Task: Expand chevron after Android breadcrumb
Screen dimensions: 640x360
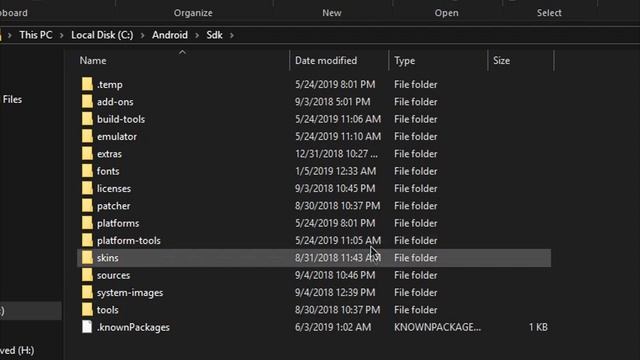Action: tap(197, 36)
